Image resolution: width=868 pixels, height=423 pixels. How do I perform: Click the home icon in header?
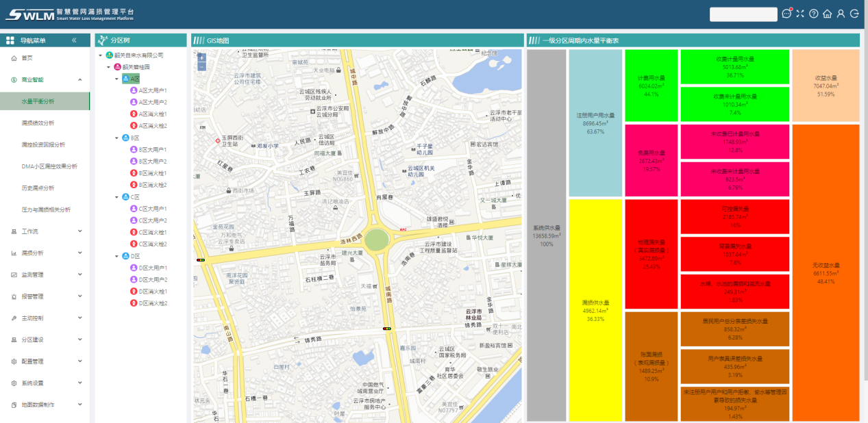point(827,14)
